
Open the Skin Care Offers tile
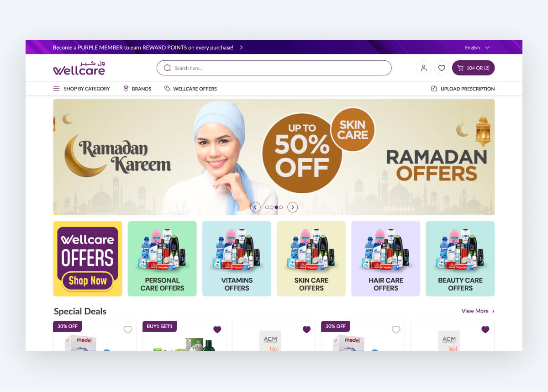(x=311, y=259)
